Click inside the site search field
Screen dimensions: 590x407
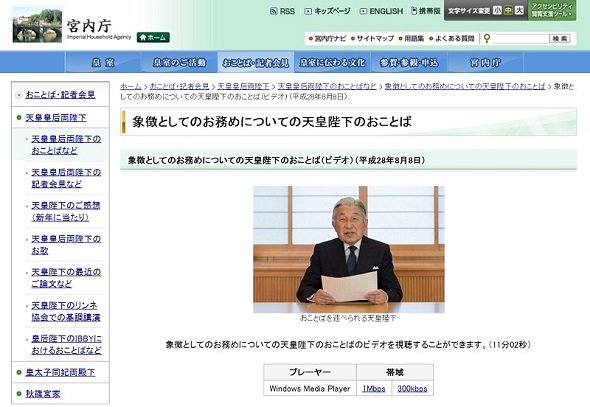click(x=520, y=38)
